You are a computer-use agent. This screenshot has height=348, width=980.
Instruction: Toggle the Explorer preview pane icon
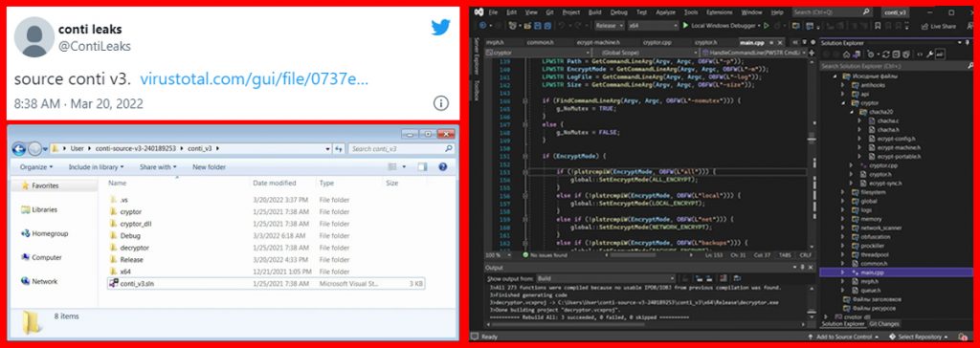[x=422, y=166]
